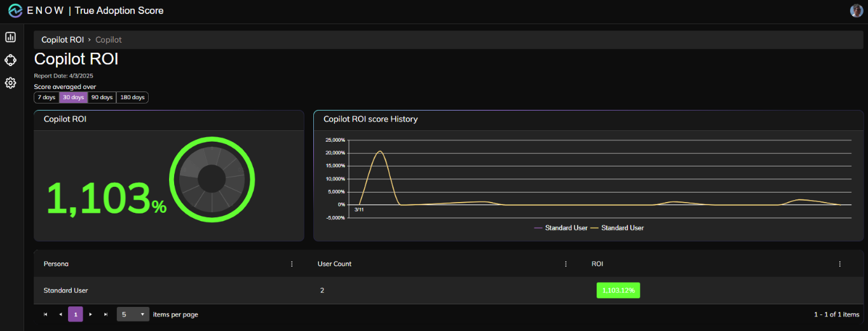Open ROI column options menu
The image size is (868, 331).
(x=839, y=264)
